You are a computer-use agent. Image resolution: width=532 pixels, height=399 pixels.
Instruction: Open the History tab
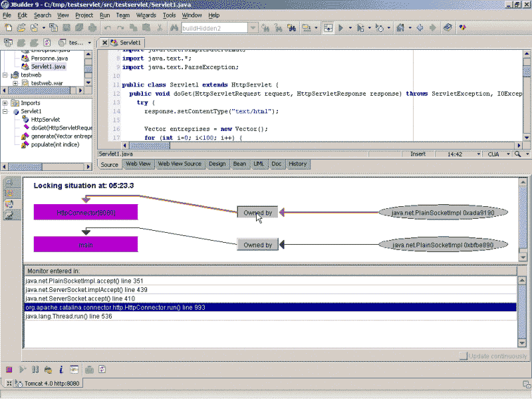click(297, 164)
